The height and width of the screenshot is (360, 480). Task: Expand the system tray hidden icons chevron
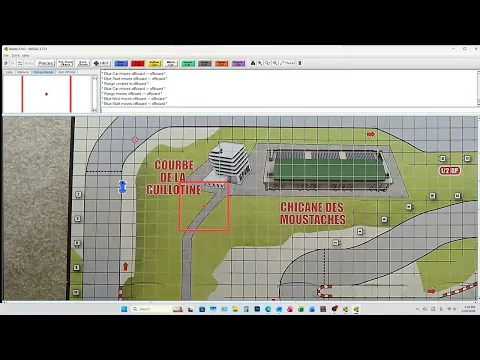(x=417, y=309)
